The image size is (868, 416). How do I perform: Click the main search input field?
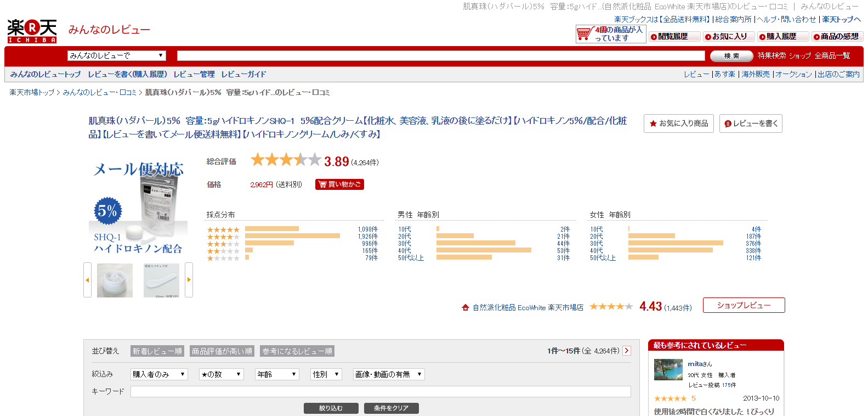(441, 55)
